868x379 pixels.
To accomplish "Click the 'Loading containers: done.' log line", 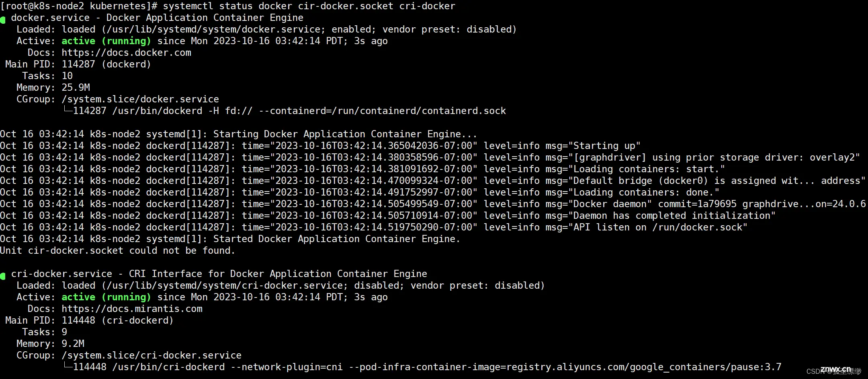I will click(360, 192).
